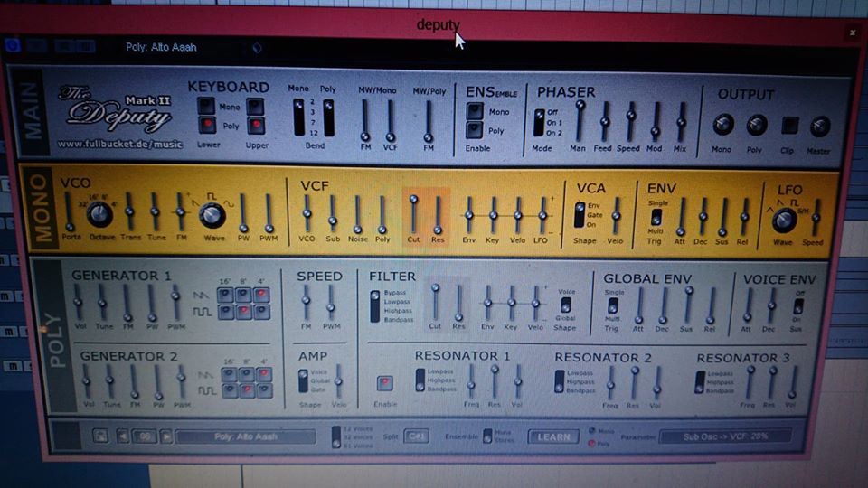Click the Output Poly level knob
Image resolution: width=868 pixels, height=488 pixels.
tap(756, 126)
